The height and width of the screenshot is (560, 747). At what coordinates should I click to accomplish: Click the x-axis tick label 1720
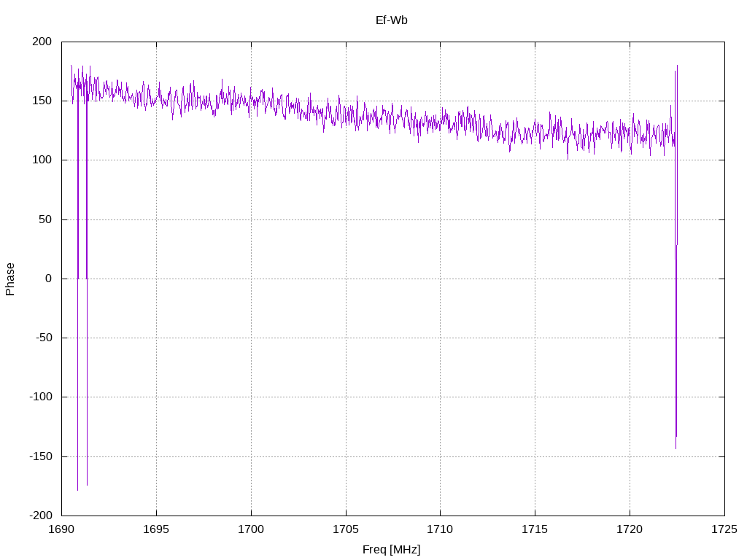pos(630,529)
